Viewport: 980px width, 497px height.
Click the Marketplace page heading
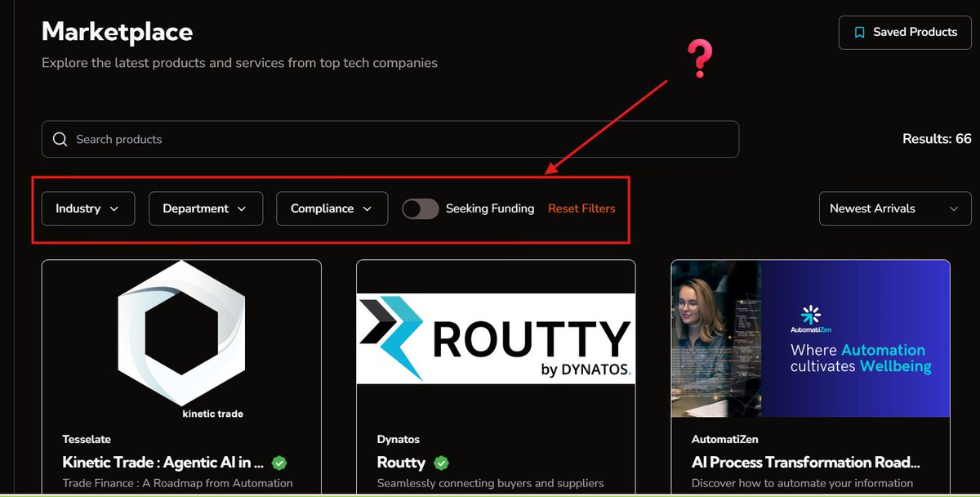pyautogui.click(x=118, y=32)
